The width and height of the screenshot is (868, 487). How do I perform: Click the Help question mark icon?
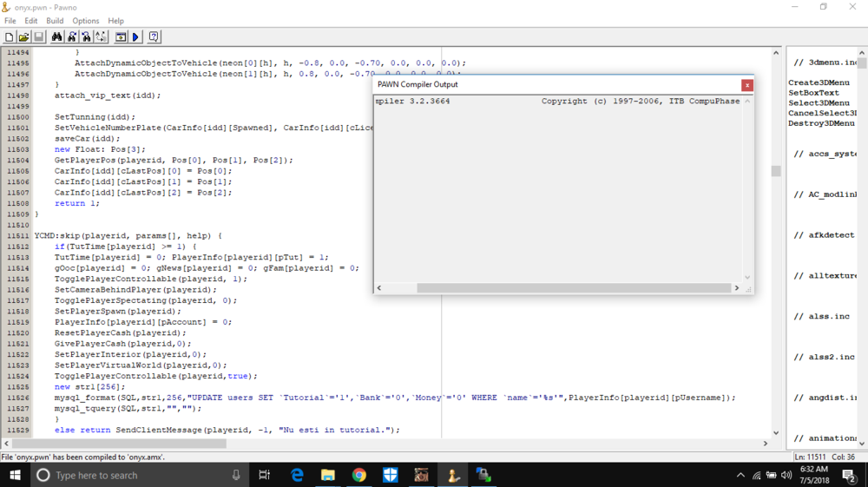click(x=154, y=37)
